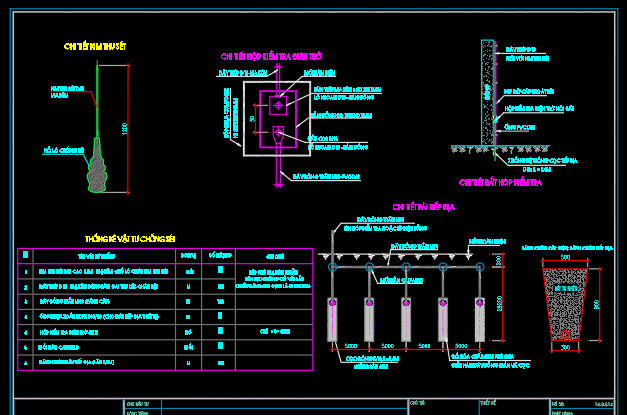627x415 pixels.
Task: Click the first row of the materials table
Action: tap(165, 271)
